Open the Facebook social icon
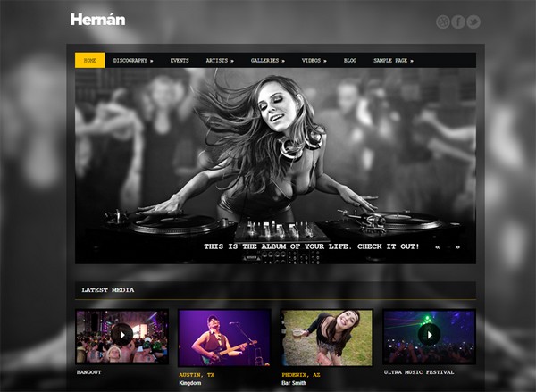Screen dimensions: 536x392 click(x=457, y=22)
